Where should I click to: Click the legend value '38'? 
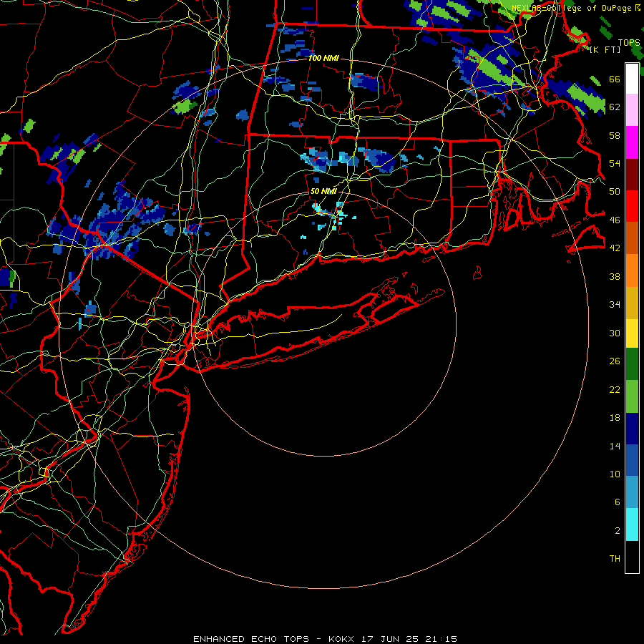pos(615,277)
